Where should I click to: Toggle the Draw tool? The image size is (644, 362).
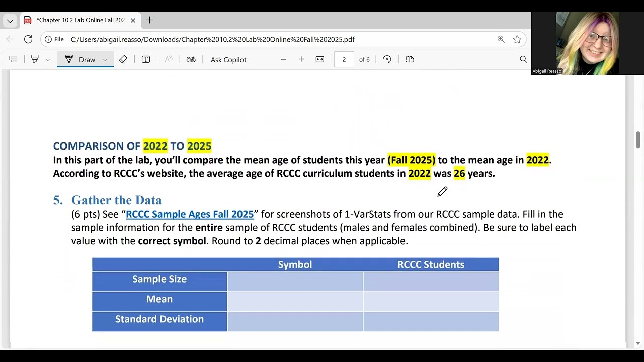pyautogui.click(x=80, y=59)
